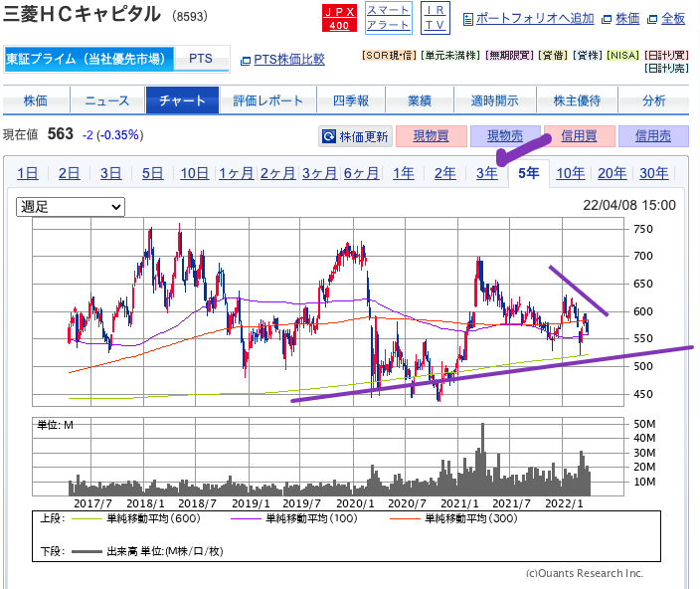The image size is (700, 589).
Task: Click the refresh icon on 株価更新
Action: click(x=329, y=136)
